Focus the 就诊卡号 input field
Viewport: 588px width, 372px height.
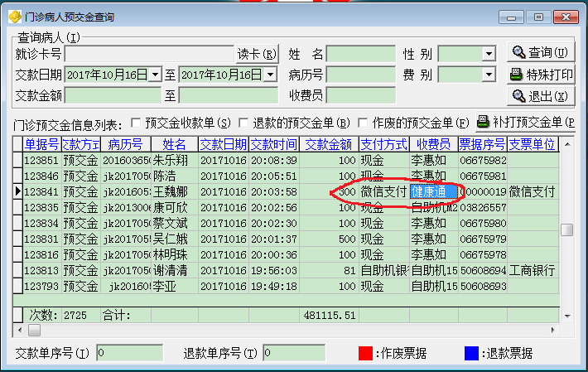tap(150, 54)
